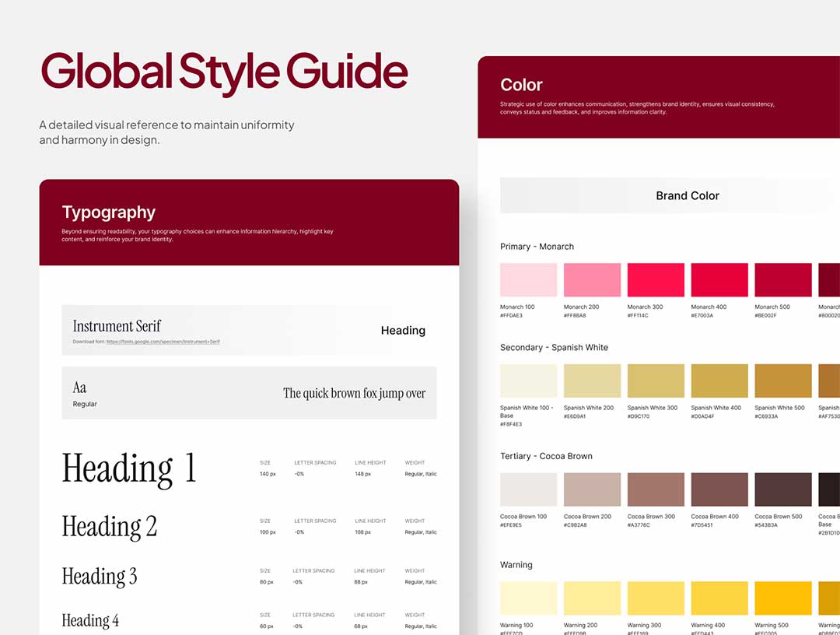This screenshot has height=635, width=840.
Task: Click the Color panel title
Action: pyautogui.click(x=521, y=85)
